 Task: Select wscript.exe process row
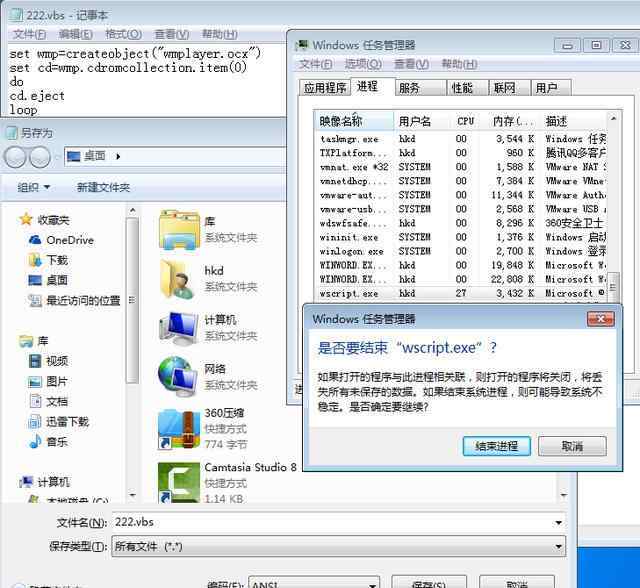point(461,293)
